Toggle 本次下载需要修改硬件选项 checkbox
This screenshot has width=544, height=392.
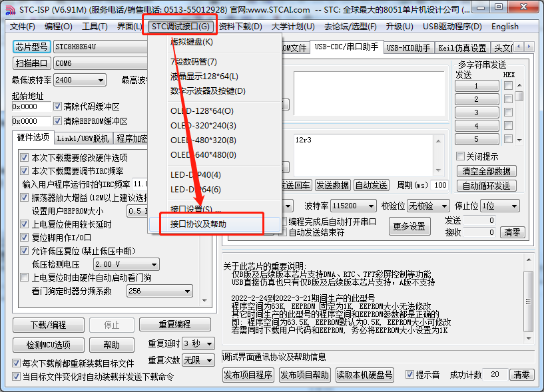[24, 158]
